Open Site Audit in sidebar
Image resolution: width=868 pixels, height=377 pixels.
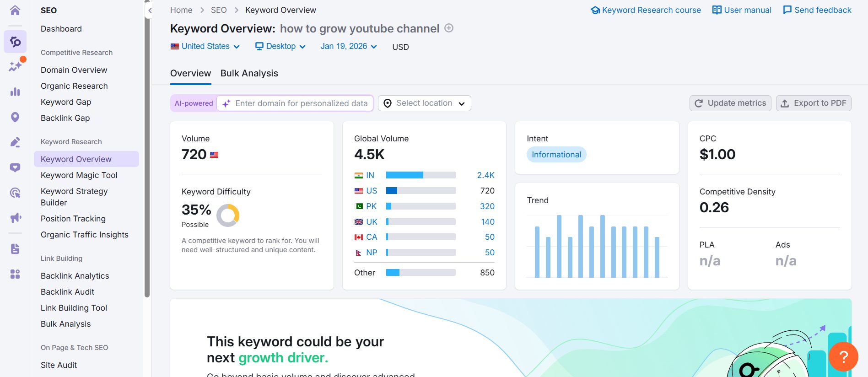coord(59,365)
